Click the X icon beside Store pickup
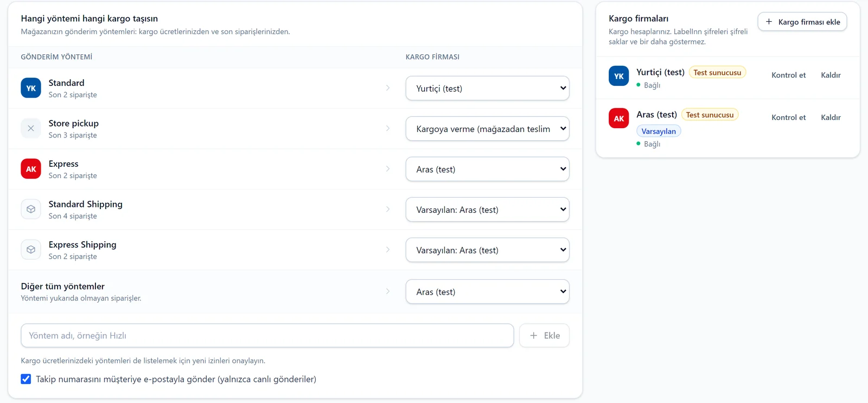 point(31,129)
